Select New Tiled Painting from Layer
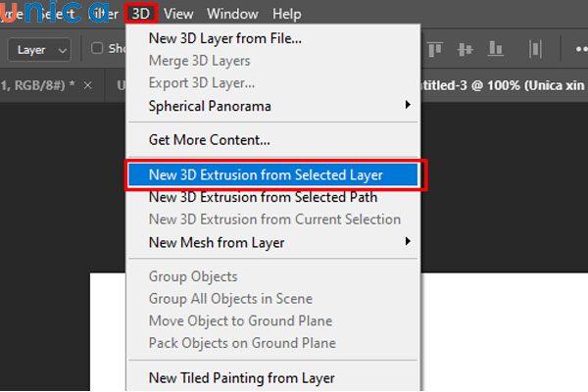Viewport: 588px width, 392px height. [241, 377]
